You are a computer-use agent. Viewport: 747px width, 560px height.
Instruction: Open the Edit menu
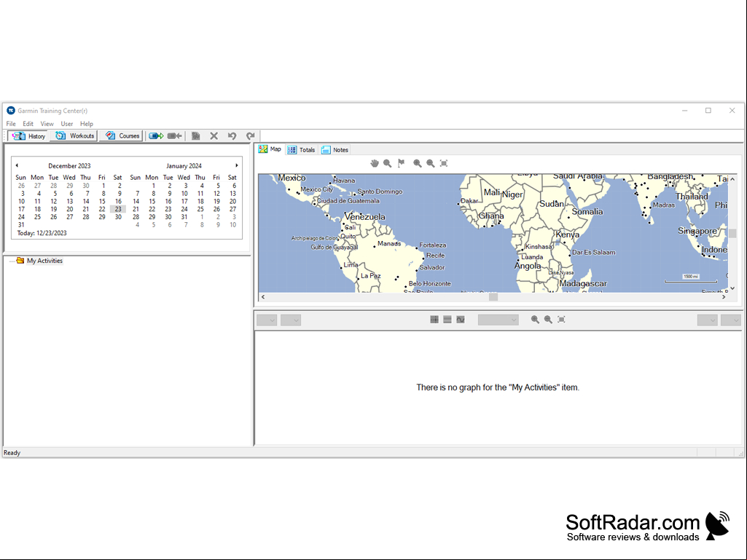coord(28,124)
